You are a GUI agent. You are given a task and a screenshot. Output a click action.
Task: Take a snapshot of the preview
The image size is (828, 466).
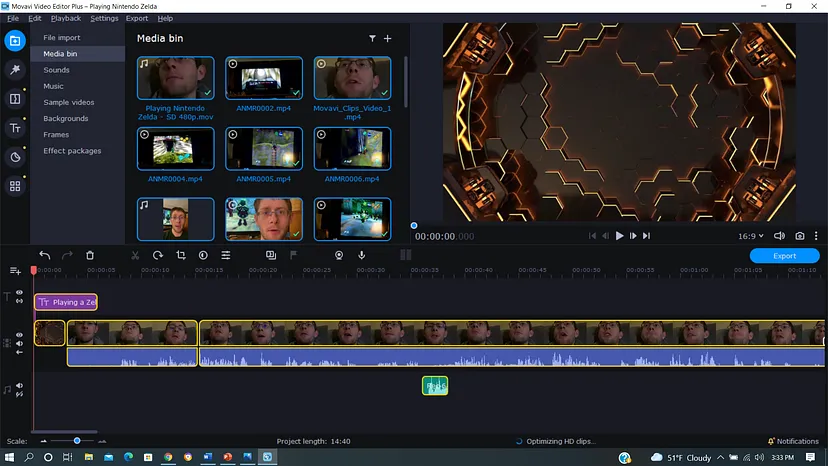click(799, 236)
